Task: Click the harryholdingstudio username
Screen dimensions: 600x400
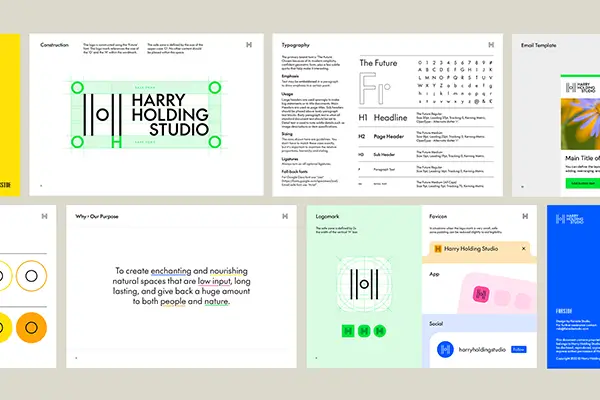Action: click(482, 349)
